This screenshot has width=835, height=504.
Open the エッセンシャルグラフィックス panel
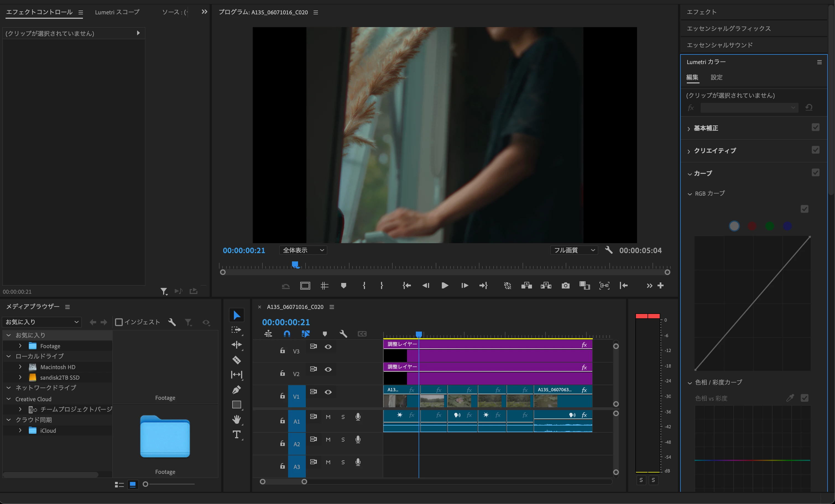pos(728,28)
